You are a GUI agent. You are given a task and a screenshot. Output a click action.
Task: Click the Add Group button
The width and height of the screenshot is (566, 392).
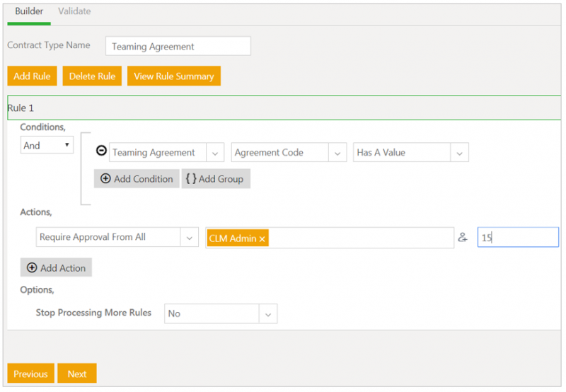pyautogui.click(x=215, y=179)
